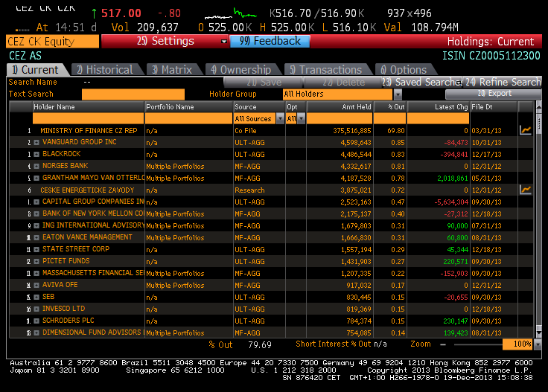Expand the Invesco Ltd row
548x392 pixels.
36,309
